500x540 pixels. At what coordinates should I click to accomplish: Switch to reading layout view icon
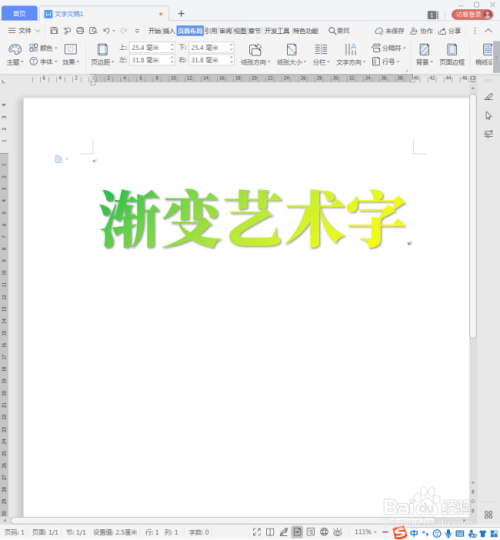270,532
